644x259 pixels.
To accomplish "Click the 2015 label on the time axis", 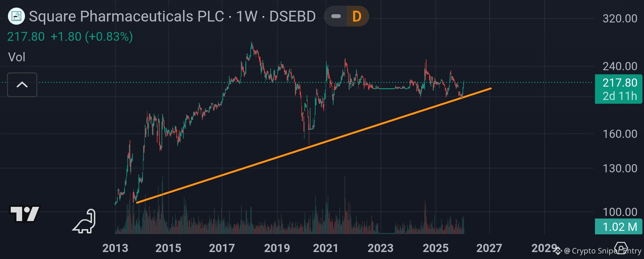I will click(168, 248).
